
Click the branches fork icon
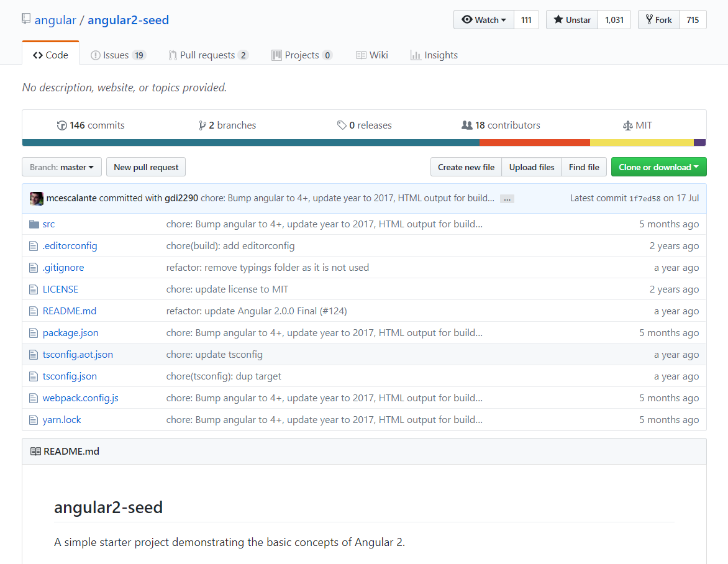[x=202, y=125]
